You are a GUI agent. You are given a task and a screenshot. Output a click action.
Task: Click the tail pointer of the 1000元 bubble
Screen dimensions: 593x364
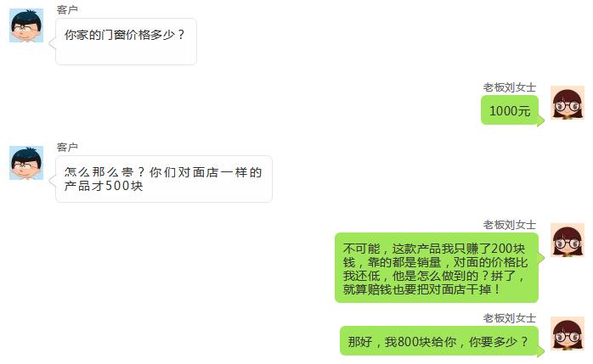point(541,121)
